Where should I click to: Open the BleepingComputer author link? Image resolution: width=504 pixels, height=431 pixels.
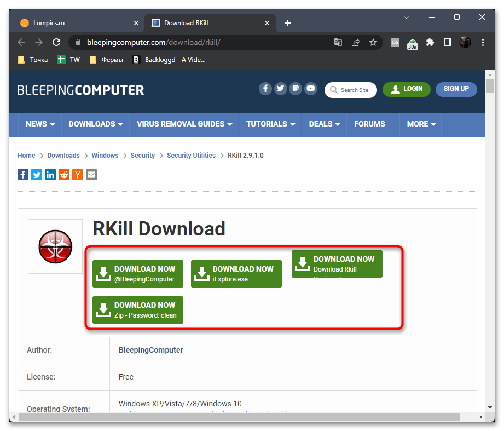pos(150,350)
